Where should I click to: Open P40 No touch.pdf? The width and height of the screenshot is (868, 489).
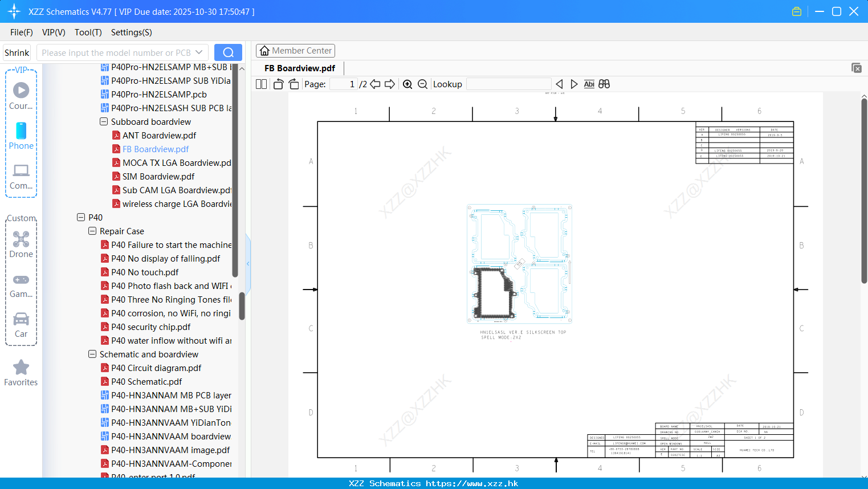(x=145, y=272)
